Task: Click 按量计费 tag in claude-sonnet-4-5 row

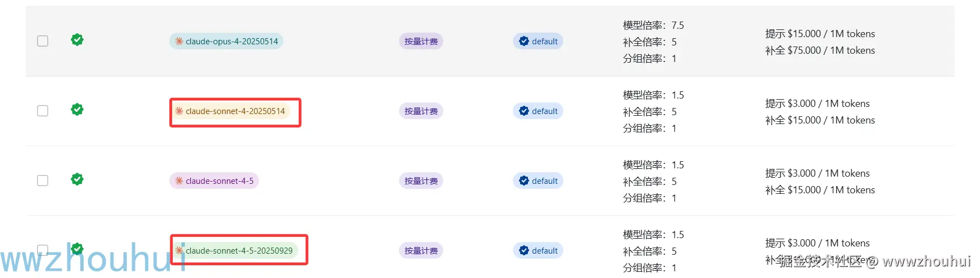Action: tap(421, 181)
